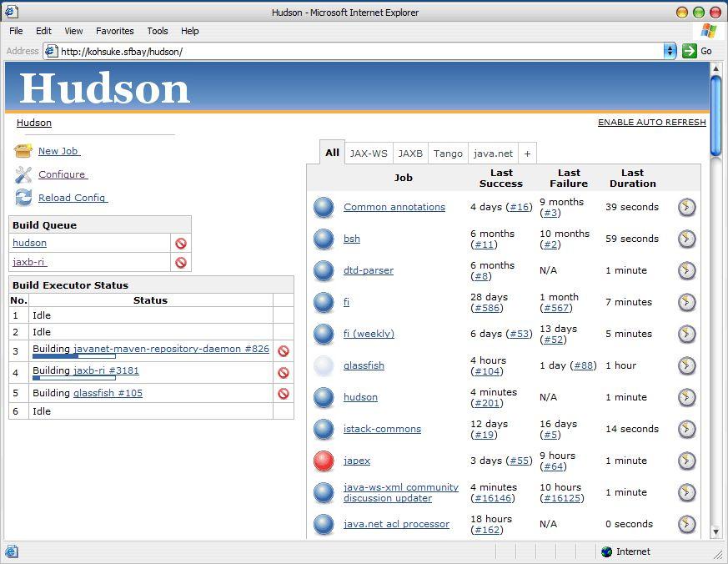728x564 pixels.
Task: Stop the glassfish #105 build
Action: click(x=284, y=394)
